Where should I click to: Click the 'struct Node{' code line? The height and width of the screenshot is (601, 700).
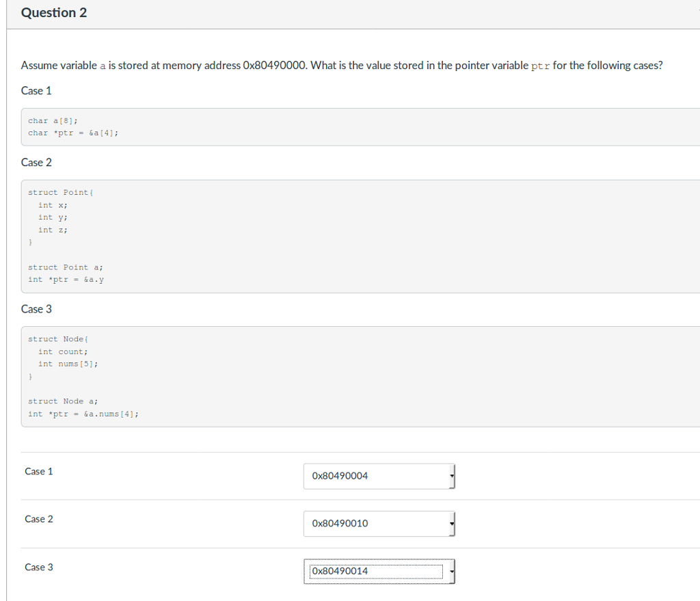(x=58, y=339)
